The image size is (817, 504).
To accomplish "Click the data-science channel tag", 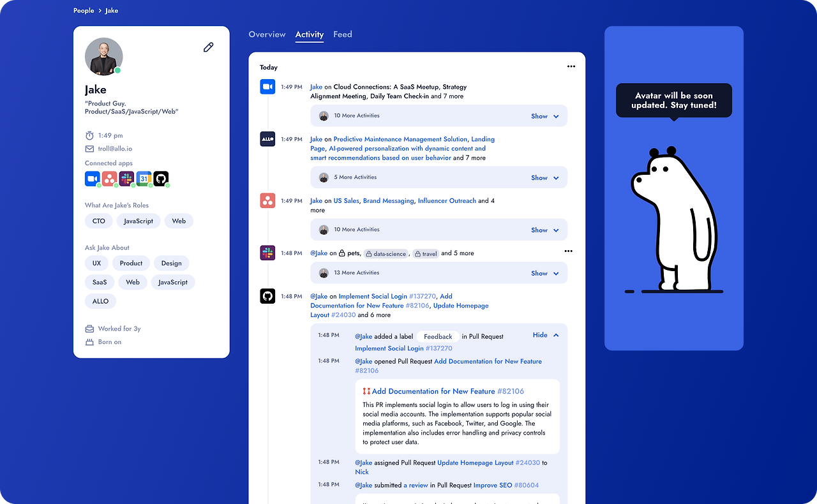I will (x=386, y=254).
